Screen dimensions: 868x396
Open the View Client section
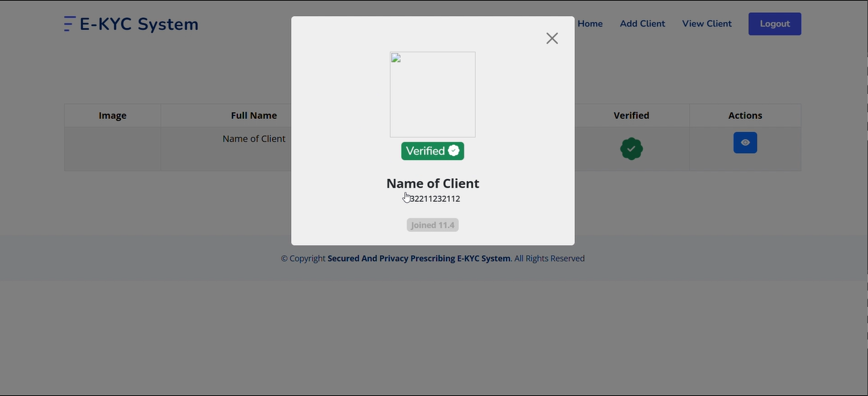(x=706, y=23)
